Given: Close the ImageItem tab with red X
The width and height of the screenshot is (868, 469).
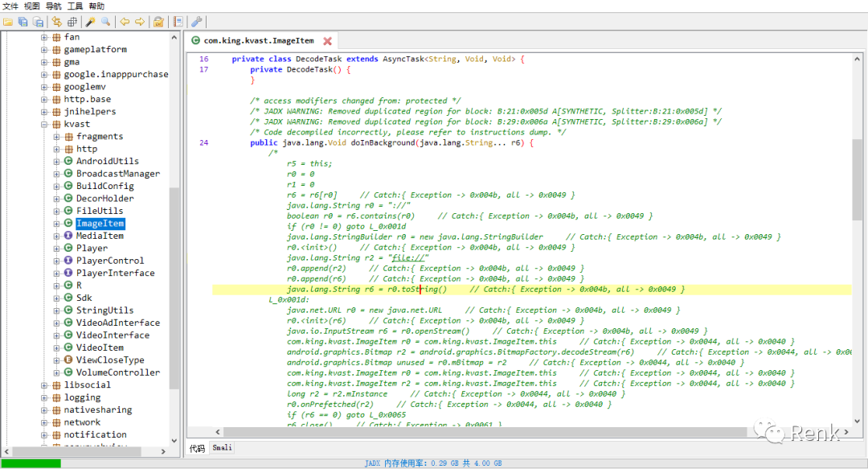Looking at the screenshot, I should pyautogui.click(x=328, y=41).
